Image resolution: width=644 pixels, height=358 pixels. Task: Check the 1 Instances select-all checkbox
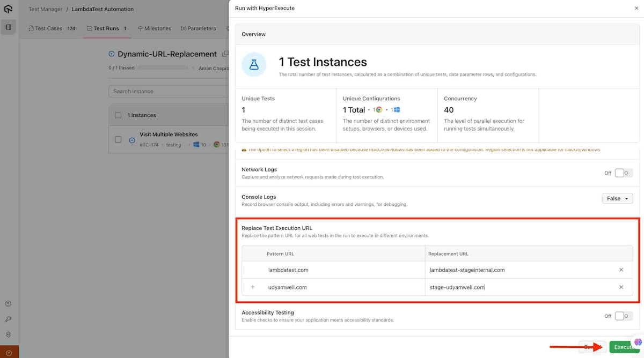[118, 115]
